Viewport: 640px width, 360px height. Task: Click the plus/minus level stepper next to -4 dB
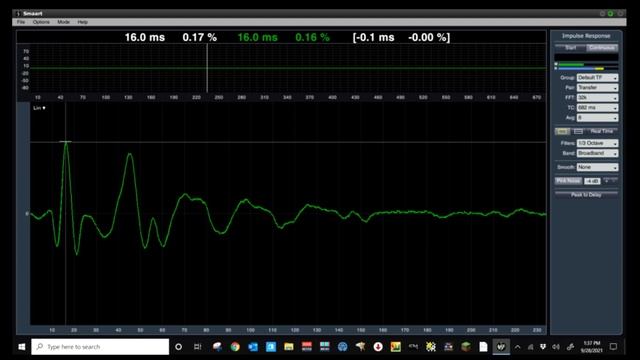(610, 181)
